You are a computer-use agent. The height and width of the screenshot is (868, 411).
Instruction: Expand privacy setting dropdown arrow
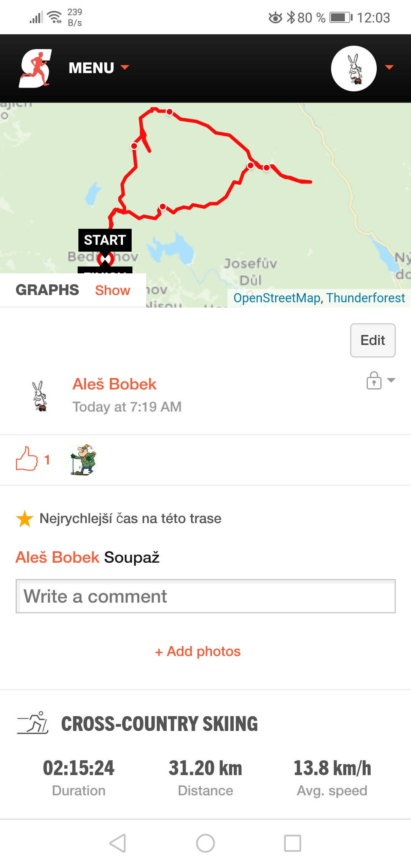click(391, 380)
